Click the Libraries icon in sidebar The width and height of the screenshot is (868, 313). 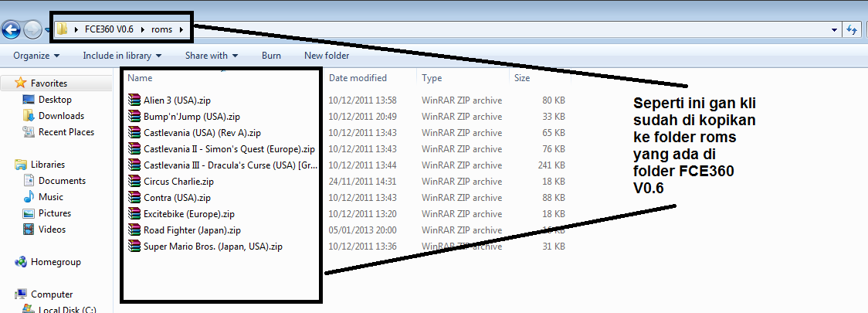tap(21, 165)
